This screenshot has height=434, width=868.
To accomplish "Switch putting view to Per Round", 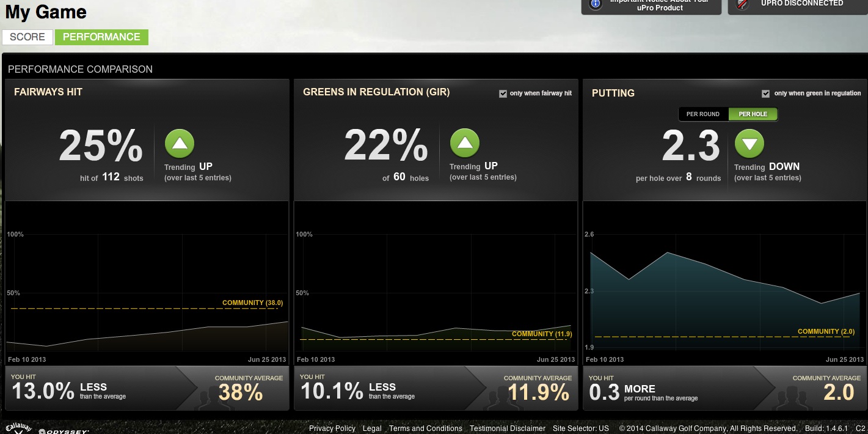I will (703, 114).
